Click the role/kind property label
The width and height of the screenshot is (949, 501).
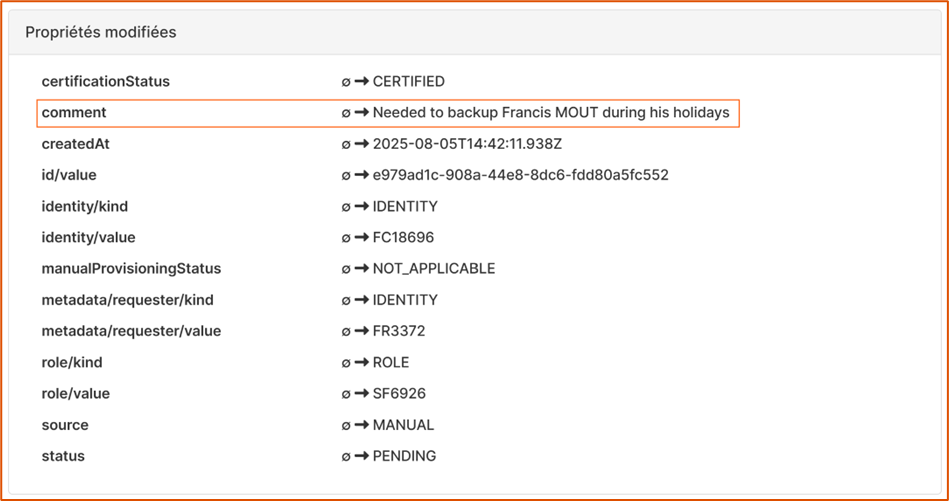[72, 362]
